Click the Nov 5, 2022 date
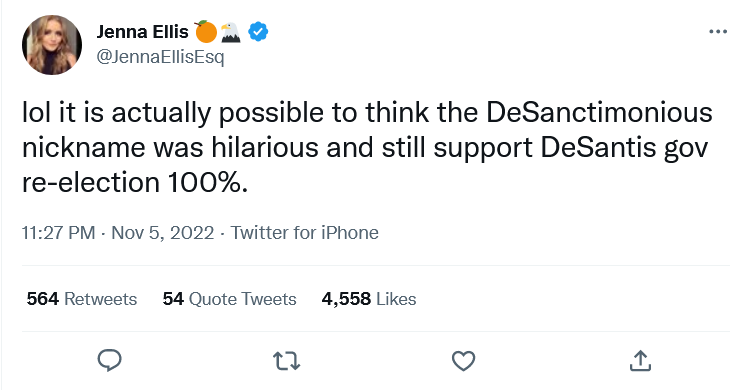Image resolution: width=748 pixels, height=390 pixels. (163, 233)
